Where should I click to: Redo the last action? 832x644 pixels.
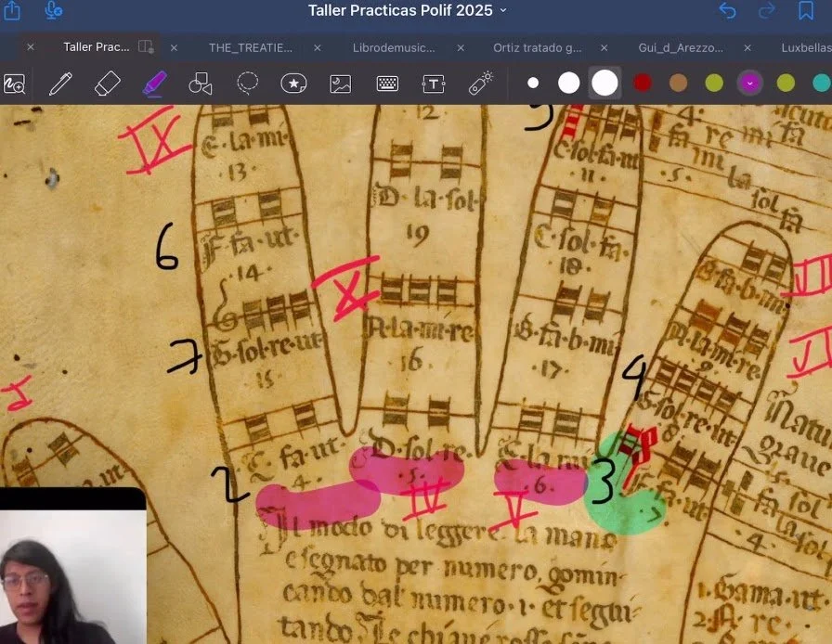(x=767, y=10)
